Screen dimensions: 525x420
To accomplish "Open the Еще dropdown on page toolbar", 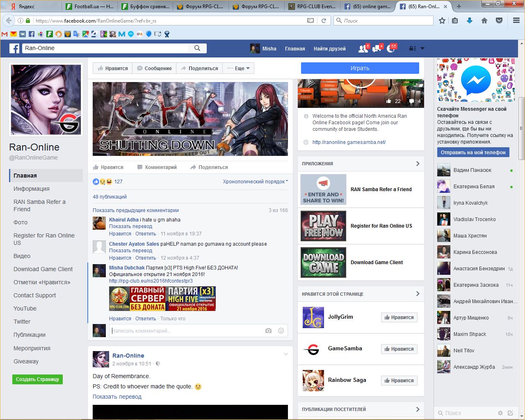I will click(238, 68).
